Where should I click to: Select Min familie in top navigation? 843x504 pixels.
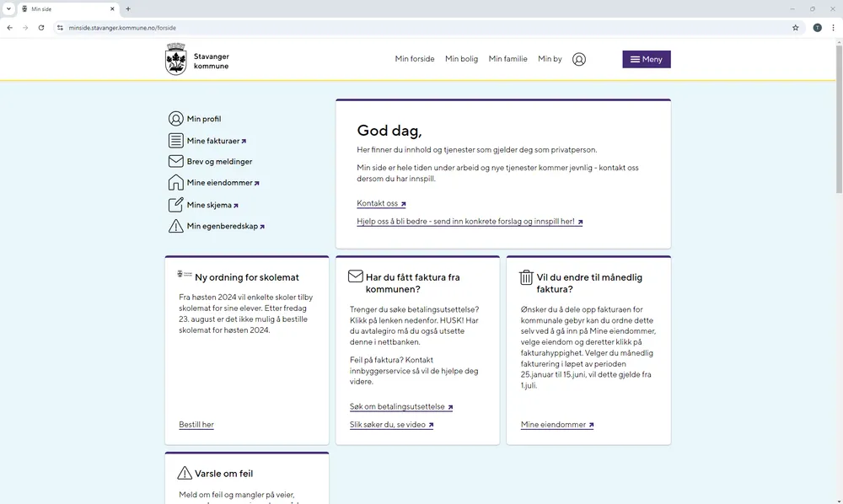507,59
